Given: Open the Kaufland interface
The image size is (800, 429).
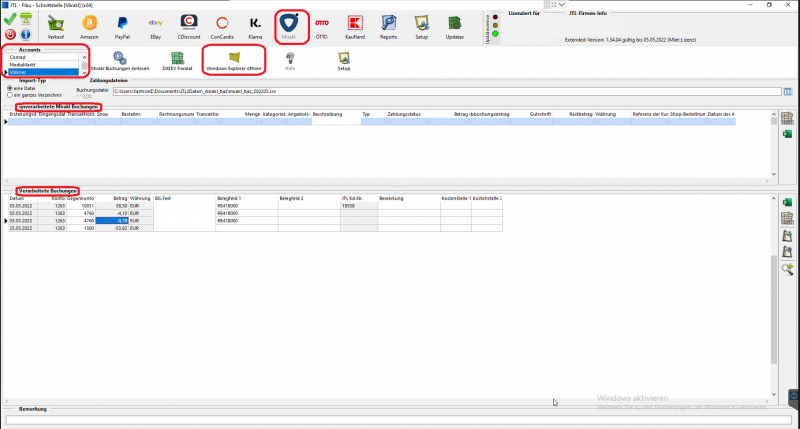Looking at the screenshot, I should pyautogui.click(x=354, y=24).
